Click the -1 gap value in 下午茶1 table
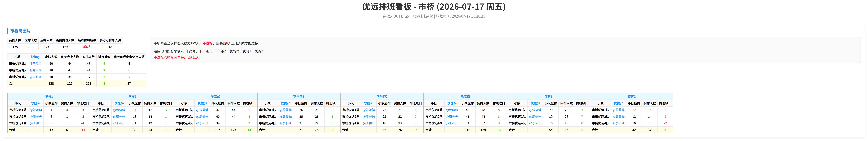Screen dimensions: 868x141 tap(332, 110)
